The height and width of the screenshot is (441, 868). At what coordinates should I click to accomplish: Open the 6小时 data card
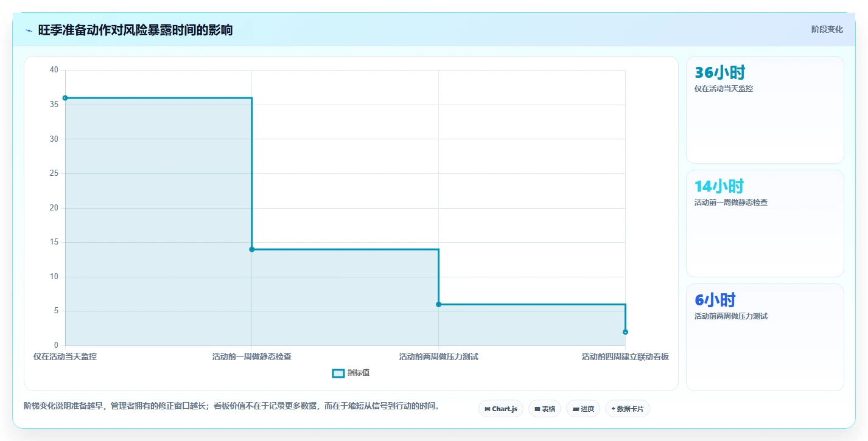pos(765,337)
